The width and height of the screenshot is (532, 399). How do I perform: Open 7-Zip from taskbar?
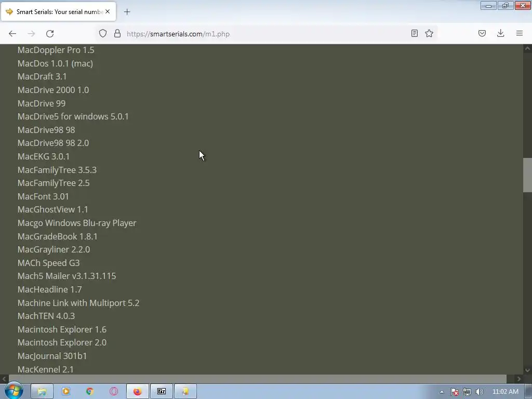pyautogui.click(x=162, y=392)
